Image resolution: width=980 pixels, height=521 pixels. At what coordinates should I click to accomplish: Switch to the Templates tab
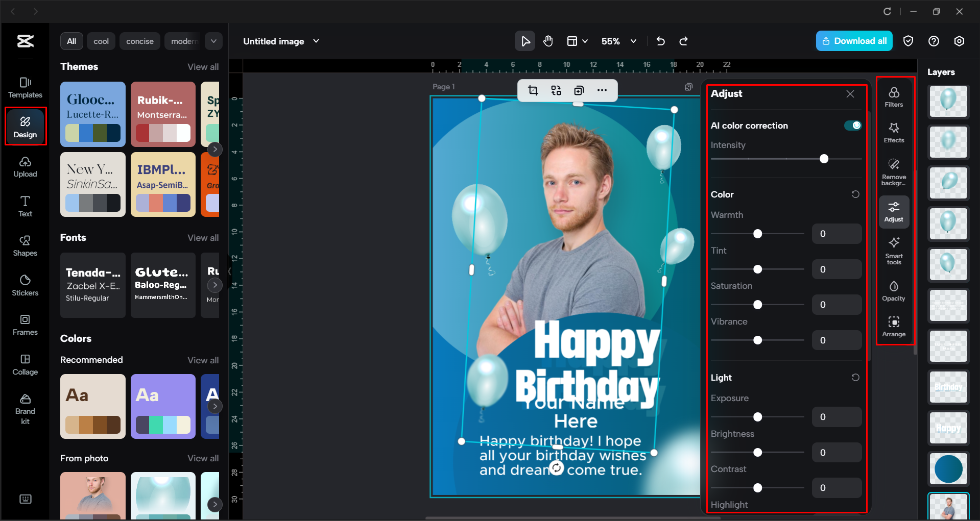click(x=25, y=88)
